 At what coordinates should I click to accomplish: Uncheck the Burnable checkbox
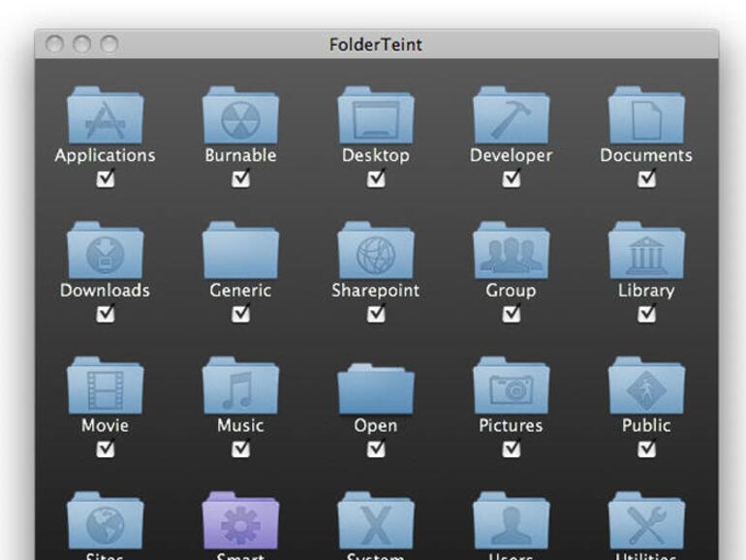(240, 178)
